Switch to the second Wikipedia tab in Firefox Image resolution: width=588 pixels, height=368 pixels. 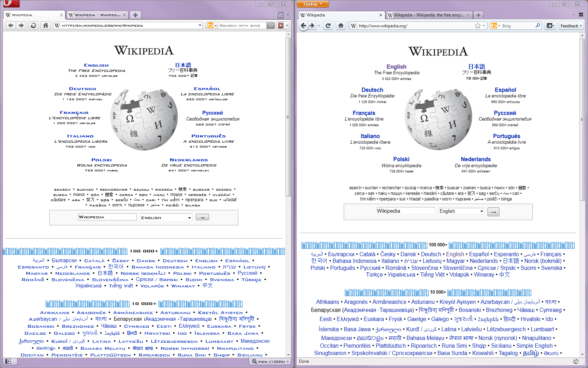(429, 15)
